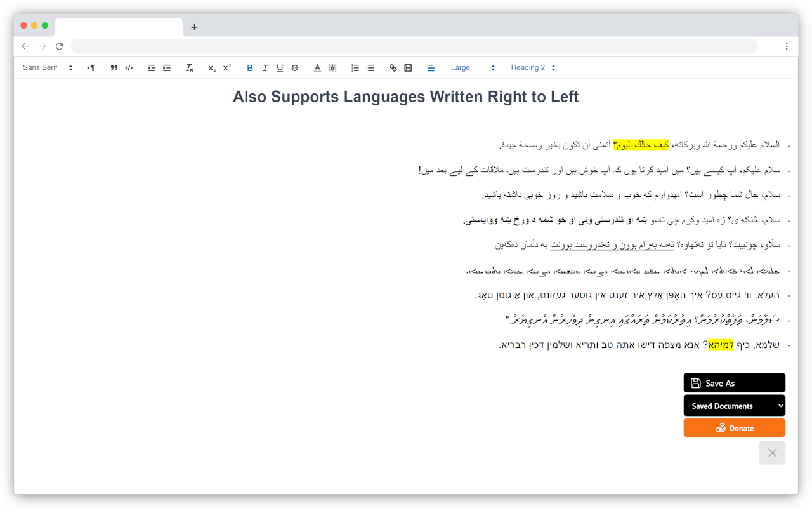
Task: Select the browser tab
Action: 117,26
